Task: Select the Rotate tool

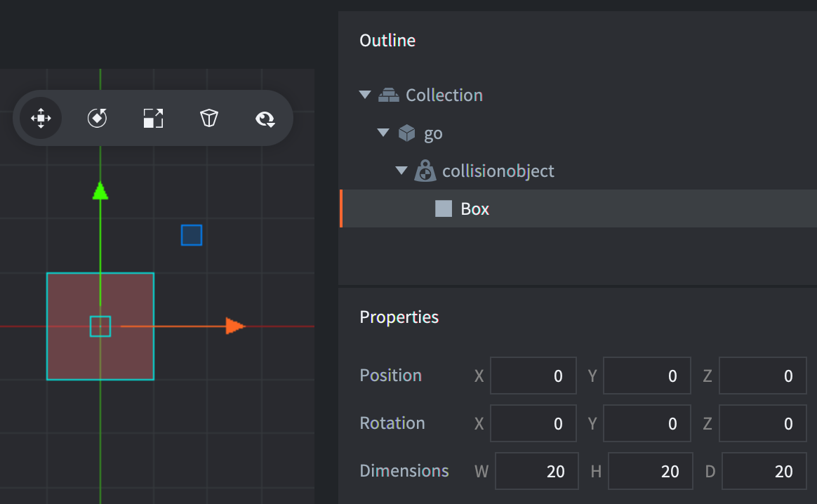Action: click(x=97, y=118)
